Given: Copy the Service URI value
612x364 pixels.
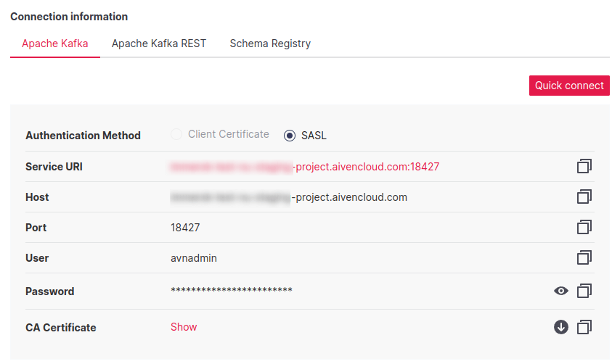Looking at the screenshot, I should pos(584,167).
